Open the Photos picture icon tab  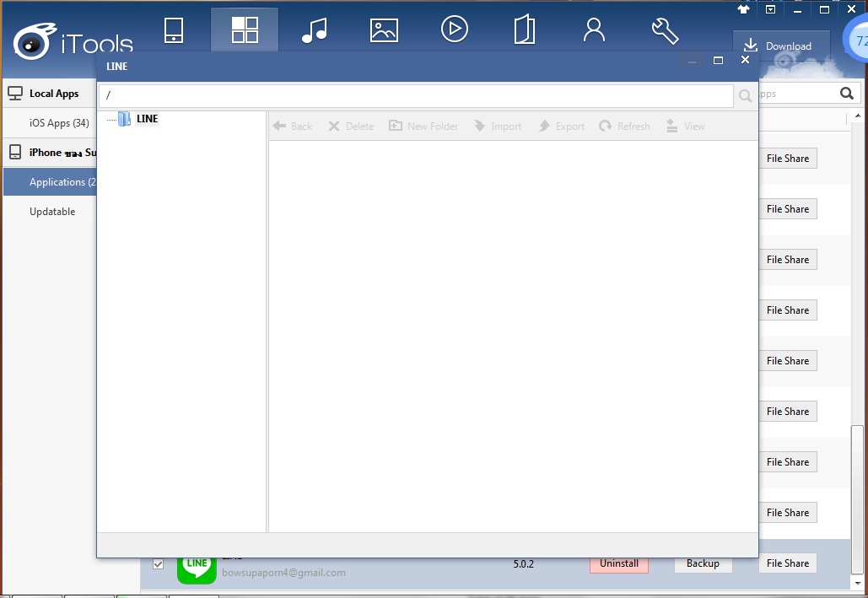click(384, 30)
